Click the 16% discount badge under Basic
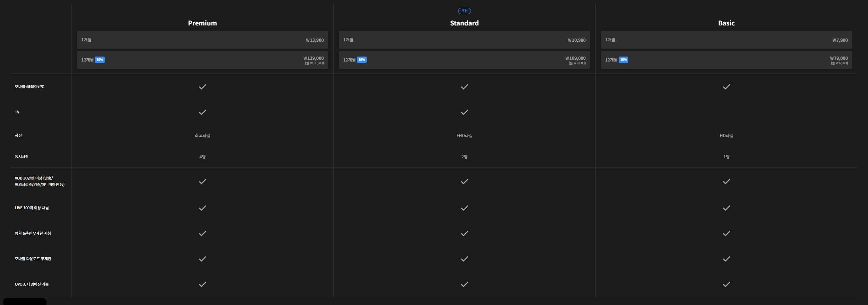 624,60
